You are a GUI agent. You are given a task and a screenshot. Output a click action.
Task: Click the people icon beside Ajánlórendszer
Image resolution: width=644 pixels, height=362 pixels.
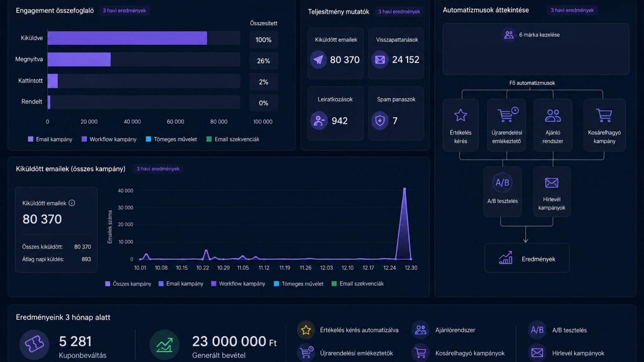[421, 330]
